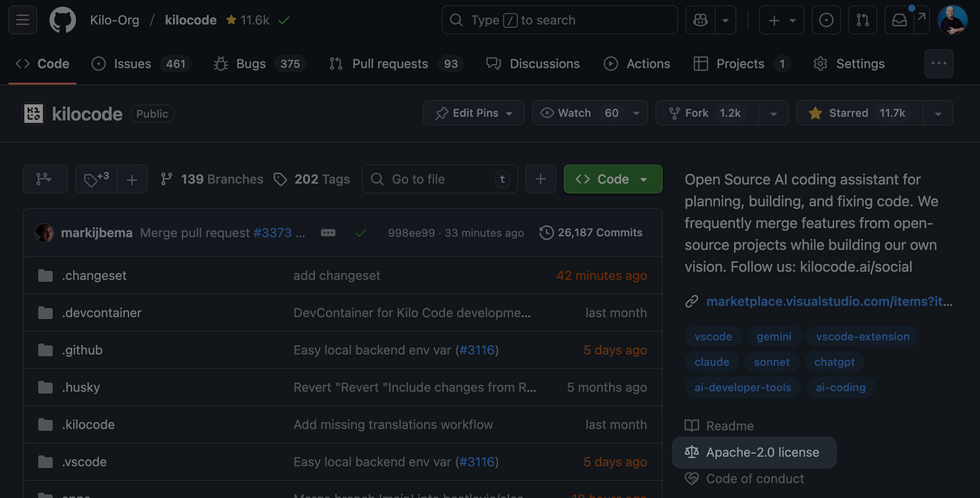The width and height of the screenshot is (980, 498).
Task: View the 139 Branches link
Action: coord(211,179)
